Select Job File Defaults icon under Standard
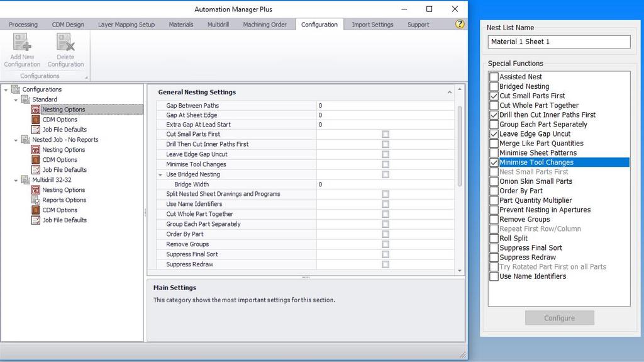 [x=36, y=130]
